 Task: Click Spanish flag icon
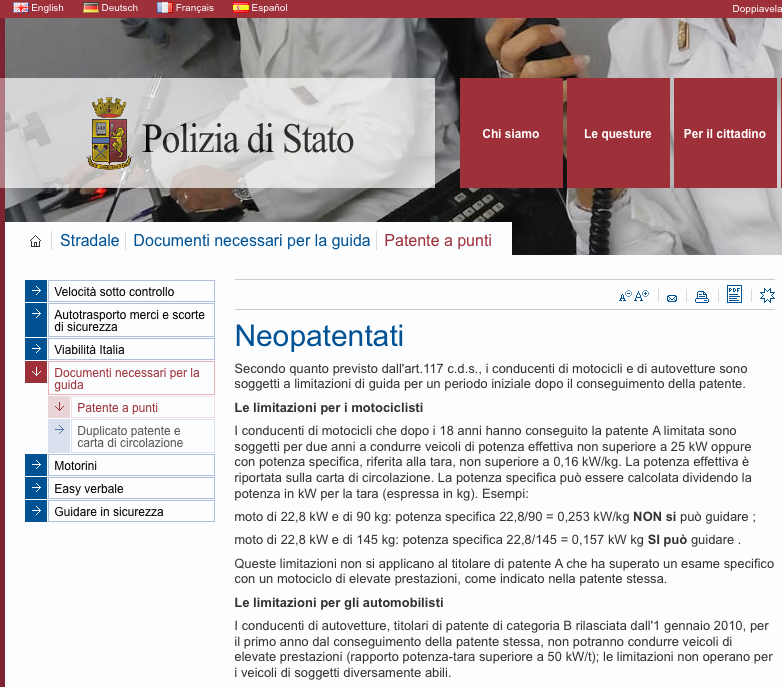(240, 7)
